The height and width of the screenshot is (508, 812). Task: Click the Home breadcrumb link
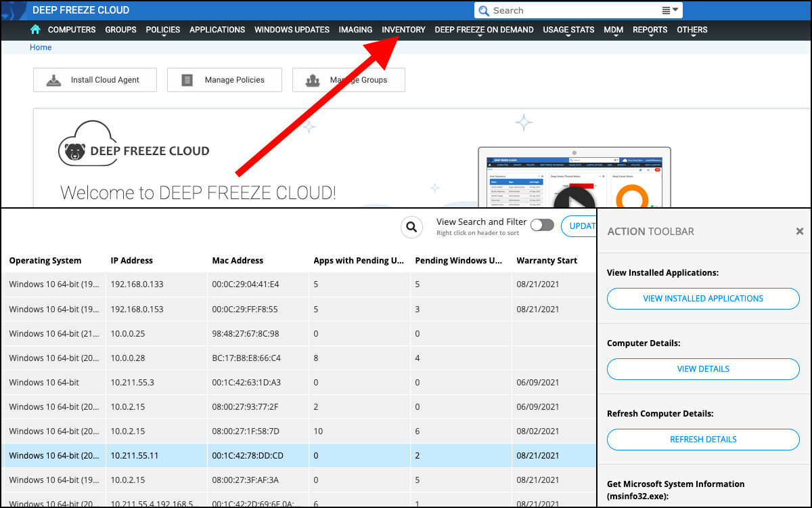41,47
